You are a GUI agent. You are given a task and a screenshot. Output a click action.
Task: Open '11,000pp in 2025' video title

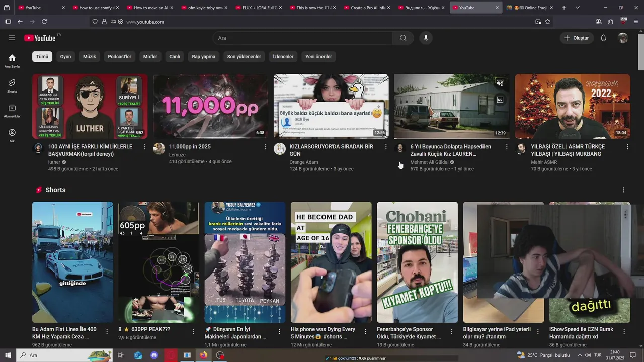click(190, 147)
